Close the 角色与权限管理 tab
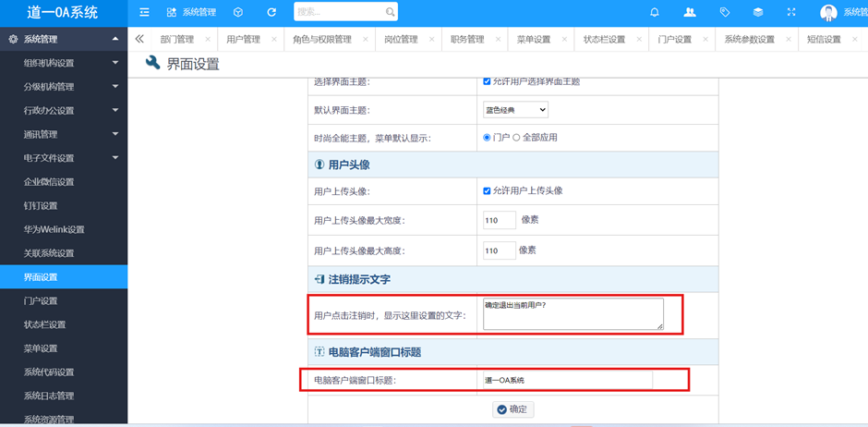Viewport: 868px width, 427px height. [x=366, y=40]
